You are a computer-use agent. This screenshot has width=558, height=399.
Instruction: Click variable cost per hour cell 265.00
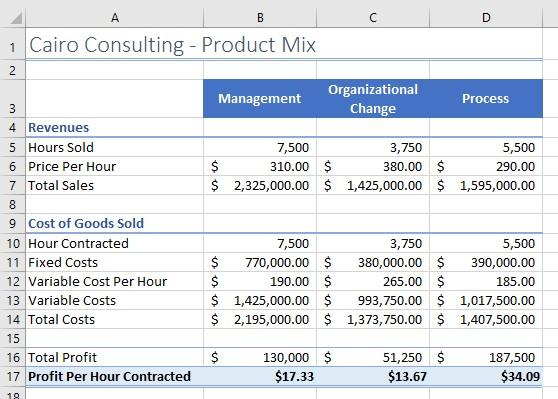click(373, 281)
